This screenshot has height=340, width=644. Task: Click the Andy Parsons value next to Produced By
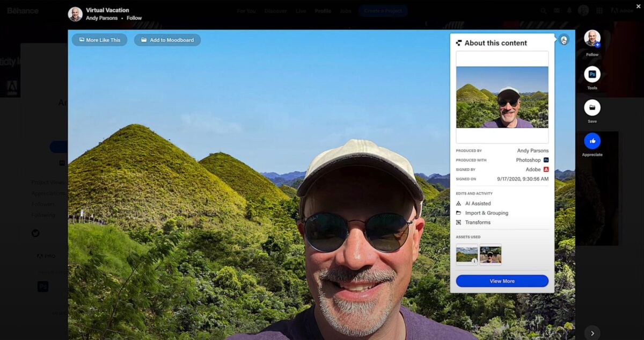[533, 151]
